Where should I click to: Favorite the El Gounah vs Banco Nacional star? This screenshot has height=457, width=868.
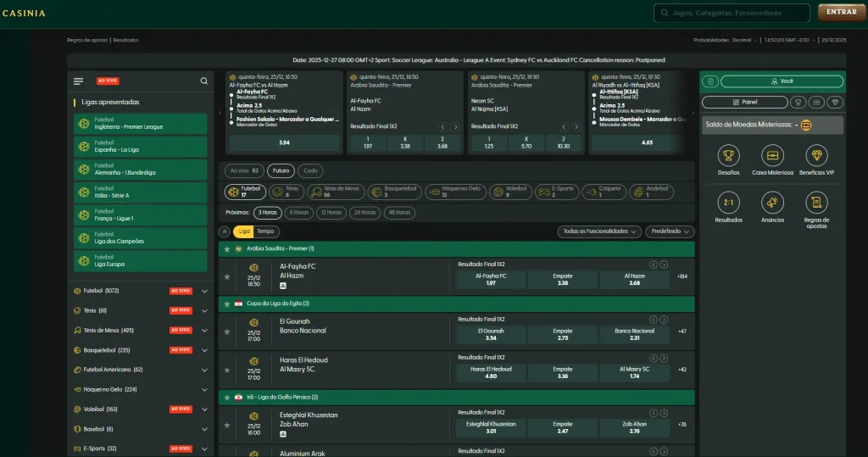pyautogui.click(x=227, y=332)
